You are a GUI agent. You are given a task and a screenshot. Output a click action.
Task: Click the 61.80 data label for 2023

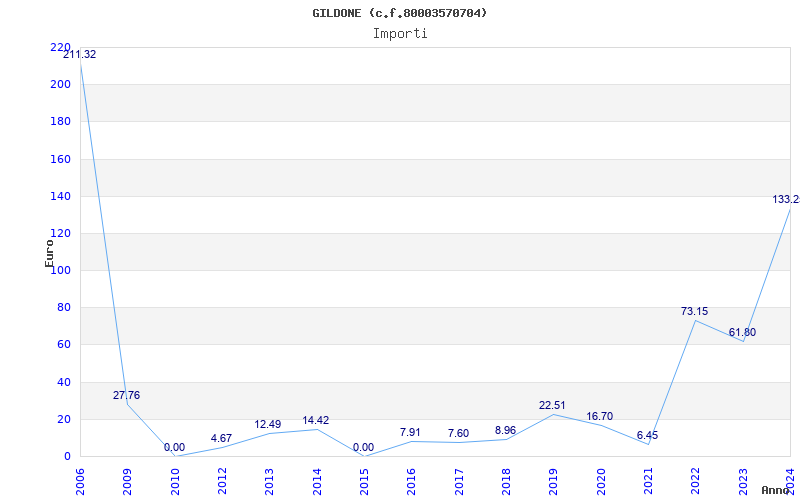742,333
